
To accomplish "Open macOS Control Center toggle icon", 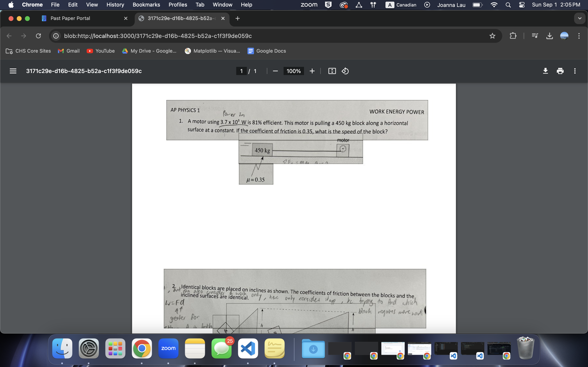I will 521,5.
